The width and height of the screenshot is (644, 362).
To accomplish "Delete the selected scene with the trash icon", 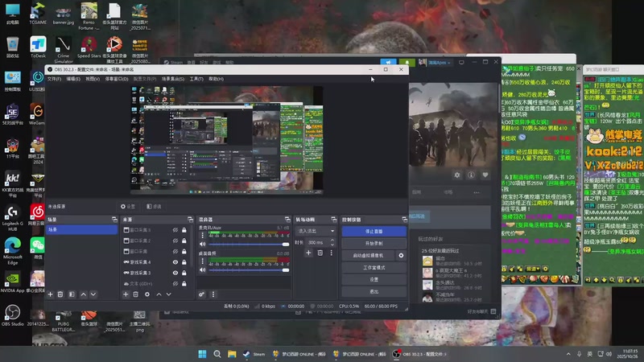I will point(60,294).
